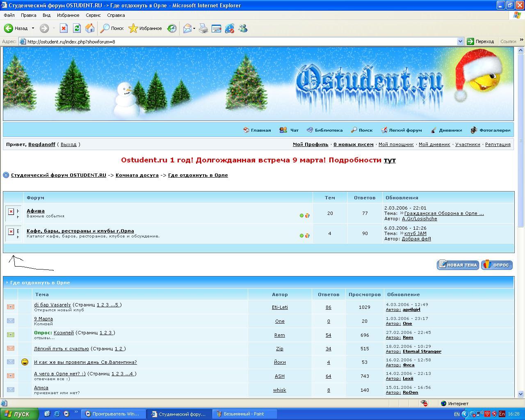Open Поиск in the forum navigation bar

(x=362, y=130)
